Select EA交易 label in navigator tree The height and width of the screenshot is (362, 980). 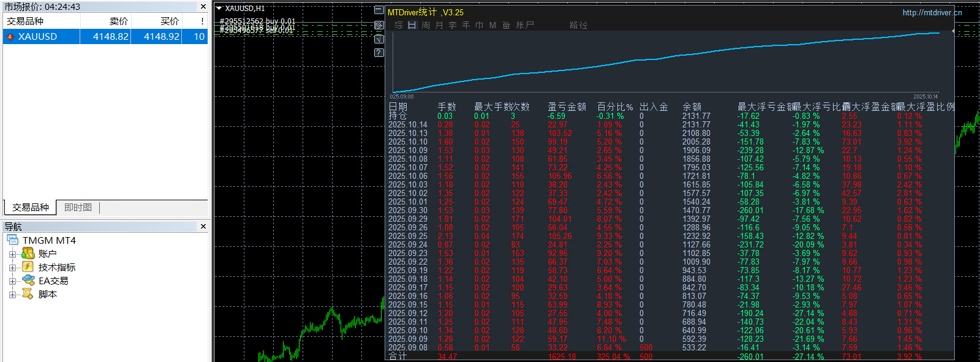53,281
